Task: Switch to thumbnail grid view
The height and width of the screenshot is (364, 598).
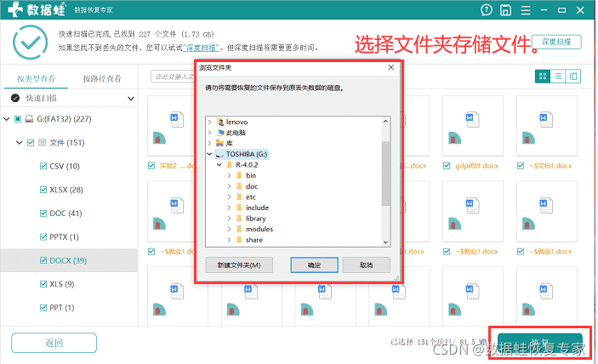Action: click(x=543, y=77)
